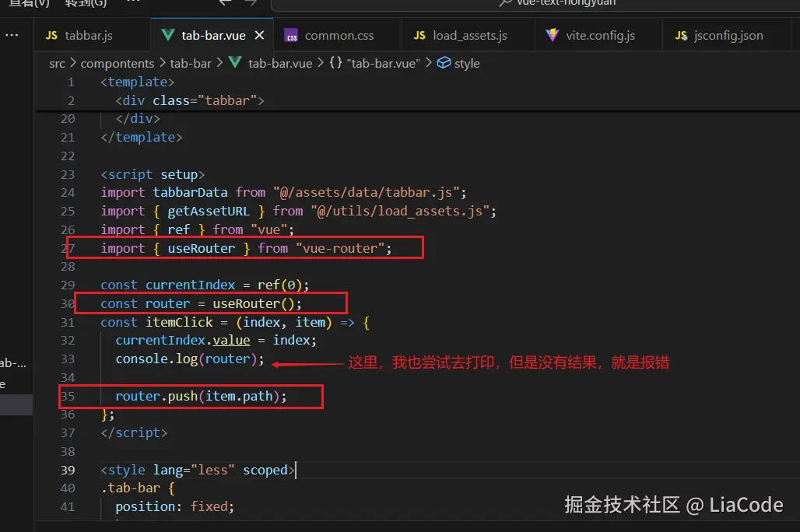
Task: Click line number 39 in the gutter
Action: [68, 470]
